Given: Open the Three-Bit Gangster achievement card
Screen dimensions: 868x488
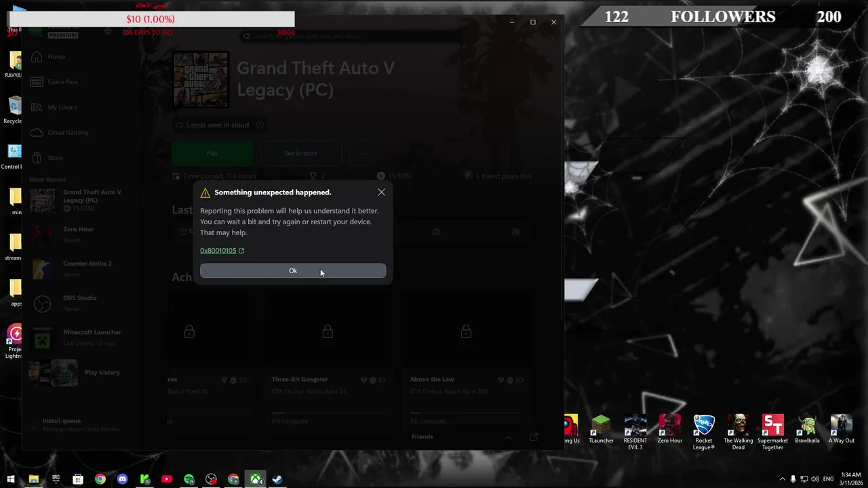Looking at the screenshot, I should [x=328, y=364].
